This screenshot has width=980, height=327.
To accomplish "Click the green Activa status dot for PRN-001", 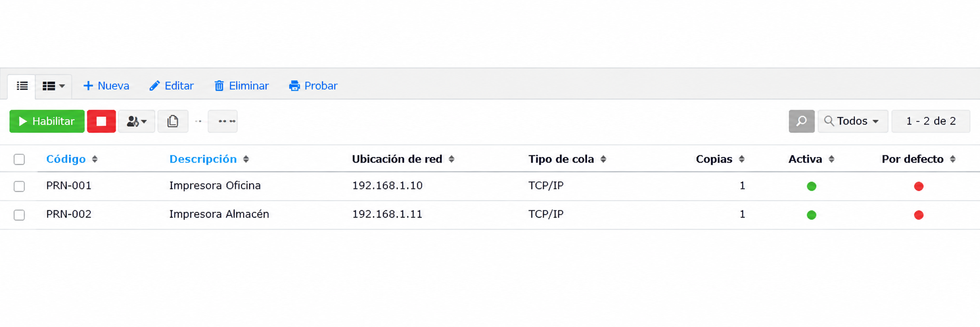I will click(x=811, y=186).
